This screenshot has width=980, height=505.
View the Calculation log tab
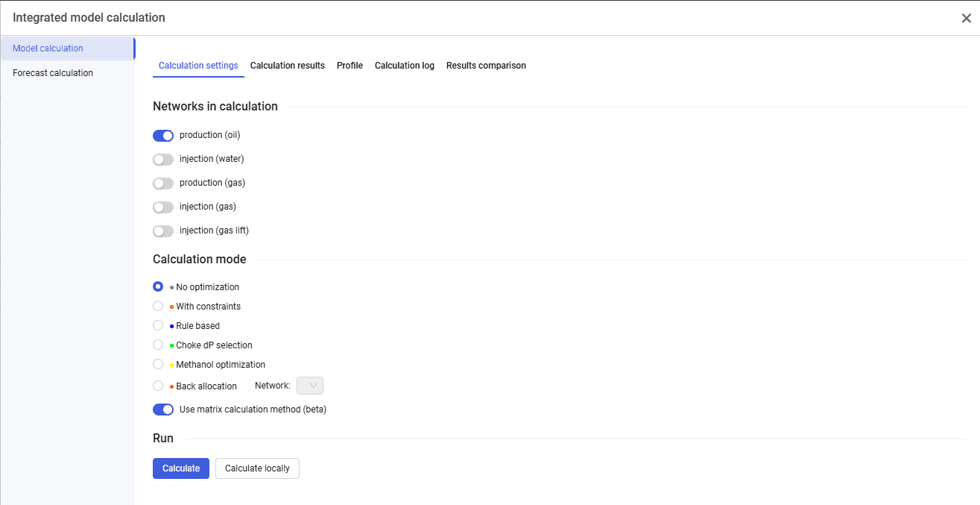pos(405,66)
